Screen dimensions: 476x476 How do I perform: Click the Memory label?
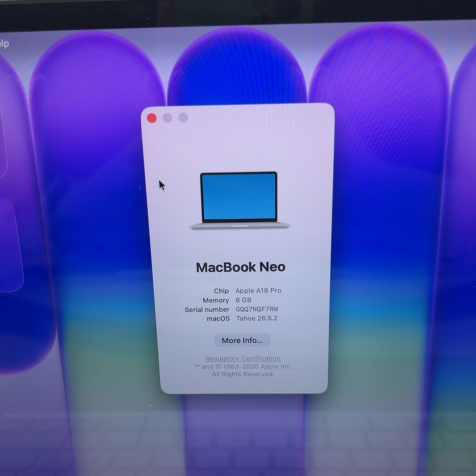click(x=216, y=300)
